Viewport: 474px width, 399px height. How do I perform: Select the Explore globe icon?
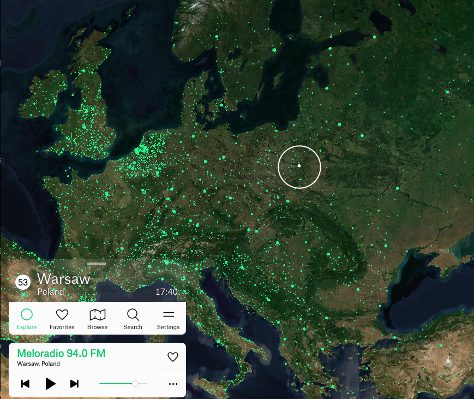pyautogui.click(x=27, y=314)
